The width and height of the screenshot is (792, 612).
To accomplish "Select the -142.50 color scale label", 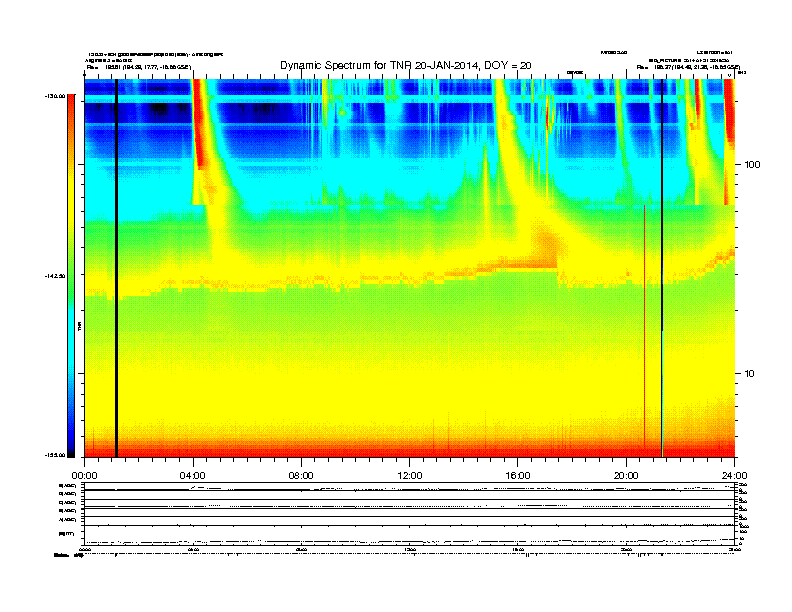I will pyautogui.click(x=55, y=276).
